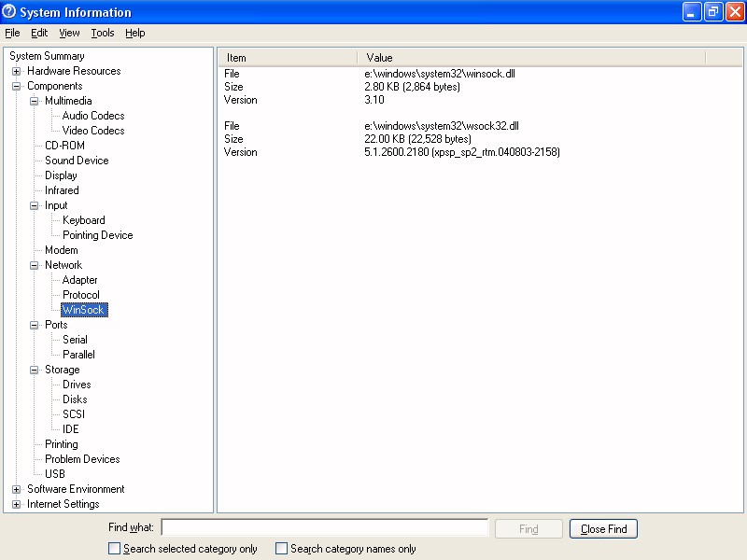Screen dimensions: 747x560
Task: Select Video Codecs category
Action: 93,131
